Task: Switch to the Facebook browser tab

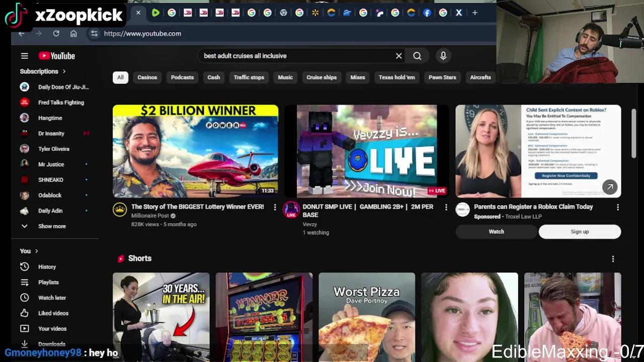Action: pos(427,13)
